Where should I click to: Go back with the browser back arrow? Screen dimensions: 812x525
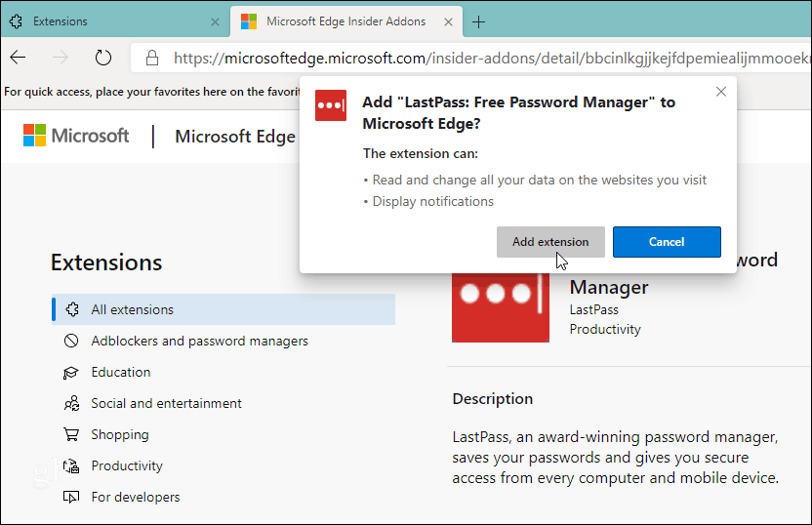pyautogui.click(x=19, y=58)
